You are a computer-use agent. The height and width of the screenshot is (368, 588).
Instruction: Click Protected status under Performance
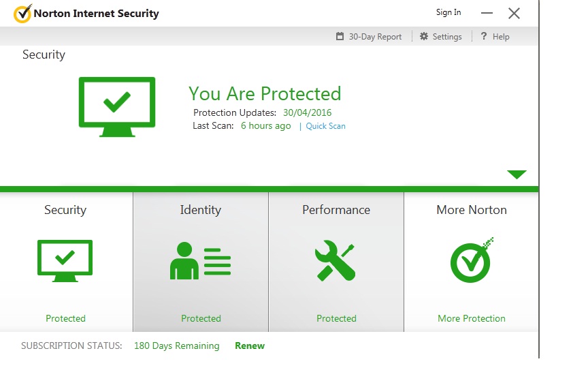[x=336, y=318]
